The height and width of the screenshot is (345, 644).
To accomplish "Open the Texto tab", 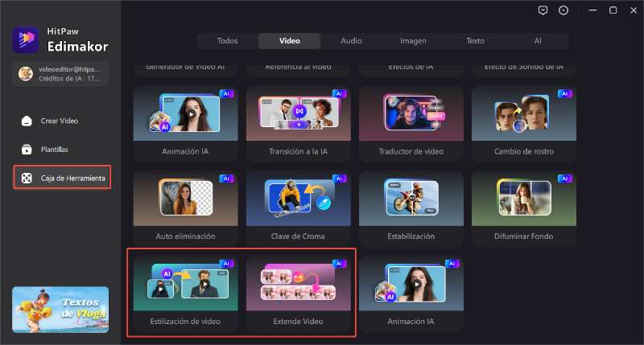I will pos(475,41).
